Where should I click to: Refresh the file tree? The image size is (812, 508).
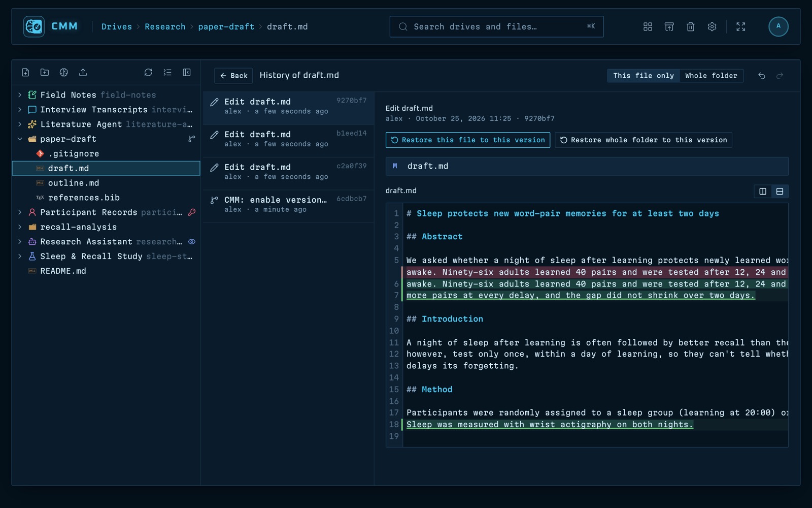(x=148, y=73)
